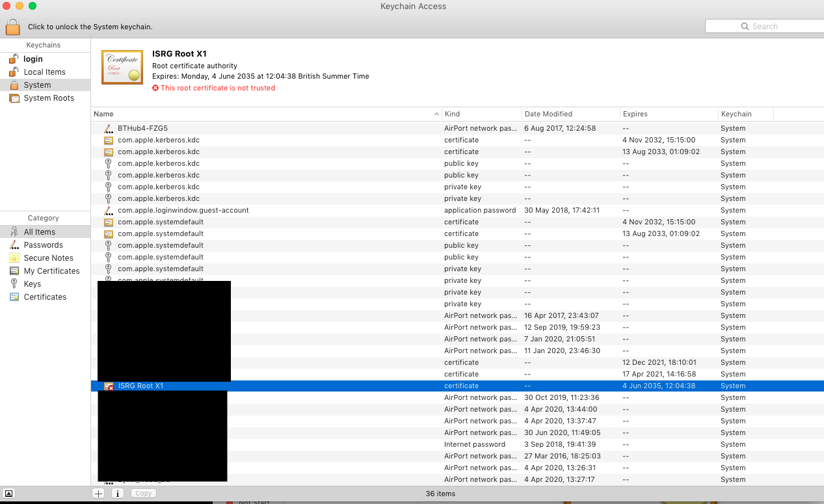Select the certificate expiring '17 Apr 2021, 14:16:58'
824x504 pixels.
pyautogui.click(x=457, y=375)
